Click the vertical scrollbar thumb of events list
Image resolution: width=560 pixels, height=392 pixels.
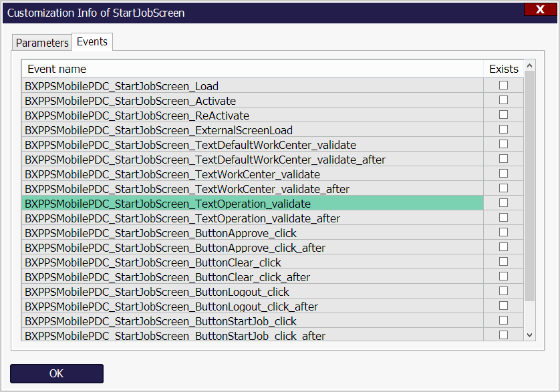point(530,187)
